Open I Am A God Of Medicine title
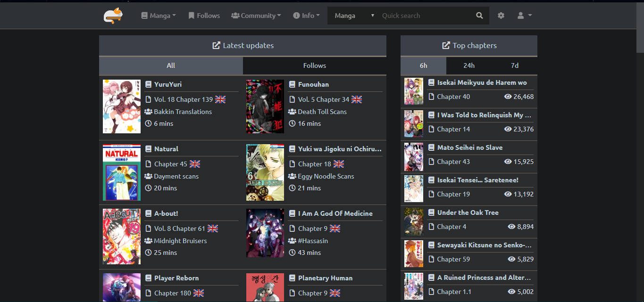This screenshot has height=302, width=644. [335, 213]
